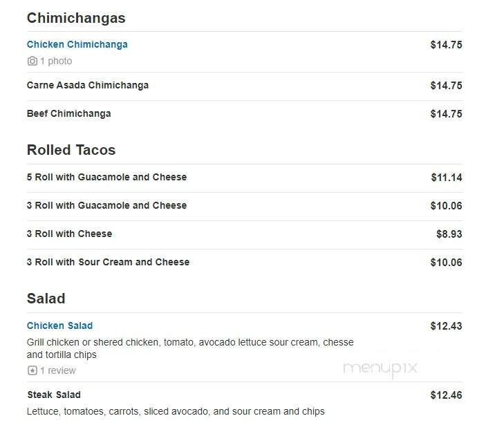This screenshot has height=425, width=504.
Task: Click the Rolled Tacos section heading
Action: tap(71, 150)
